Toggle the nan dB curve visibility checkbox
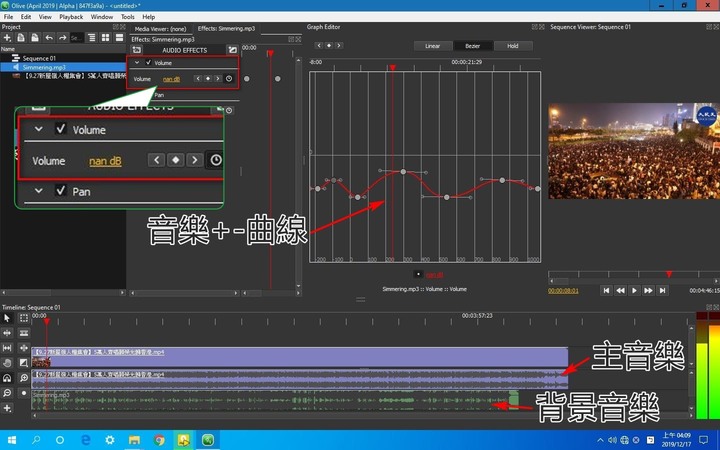Image resolution: width=720 pixels, height=450 pixels. [x=418, y=274]
